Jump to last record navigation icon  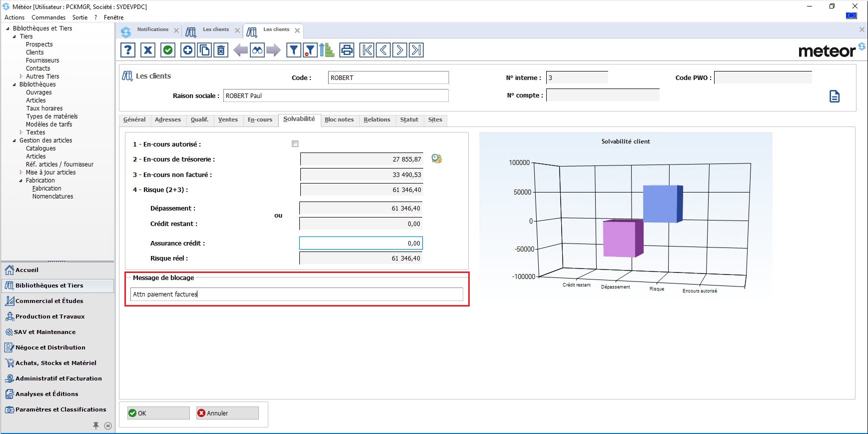416,50
